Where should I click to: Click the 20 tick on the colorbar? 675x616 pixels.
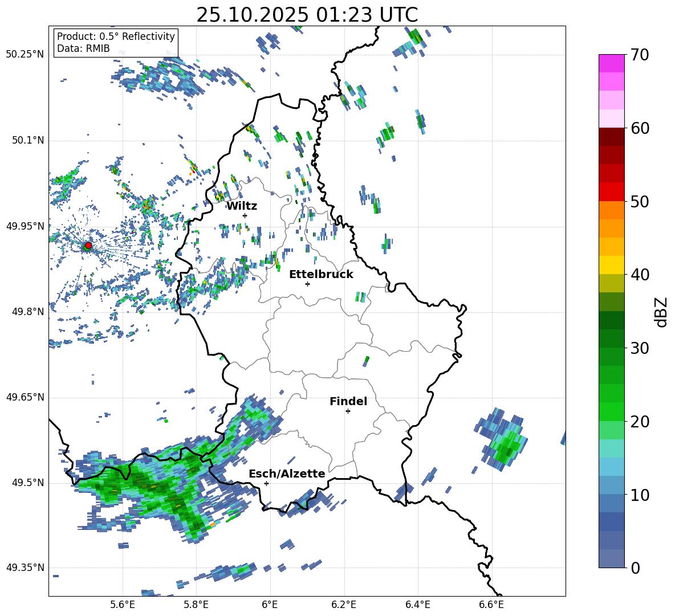tap(640, 421)
